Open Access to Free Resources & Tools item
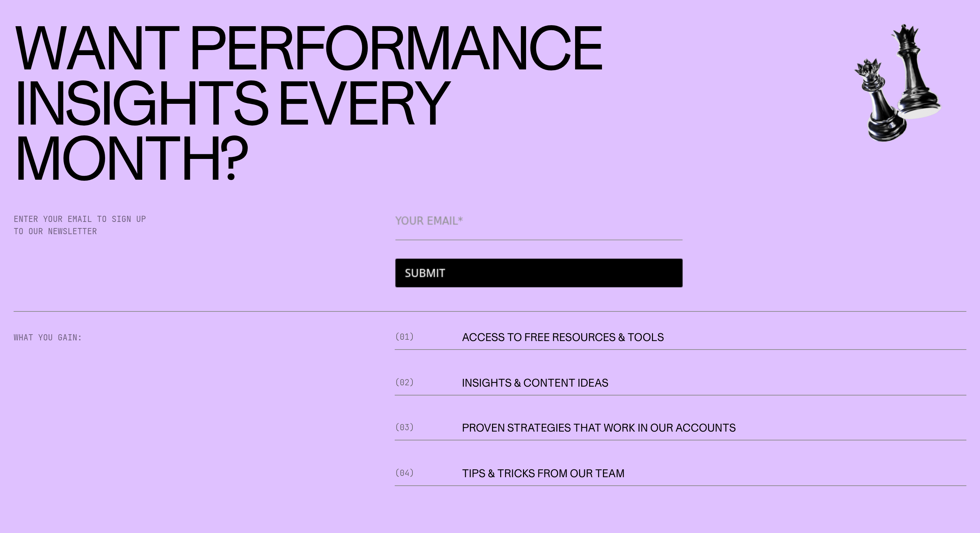 563,337
